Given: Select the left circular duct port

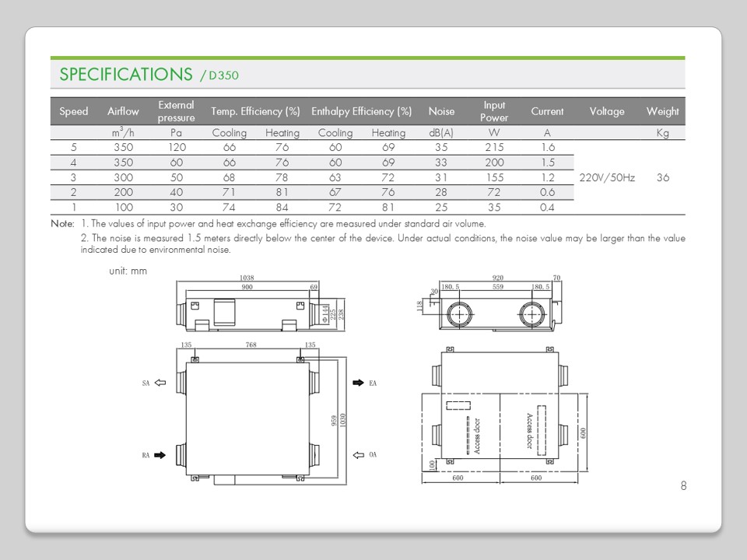Looking at the screenshot, I should 461,314.
